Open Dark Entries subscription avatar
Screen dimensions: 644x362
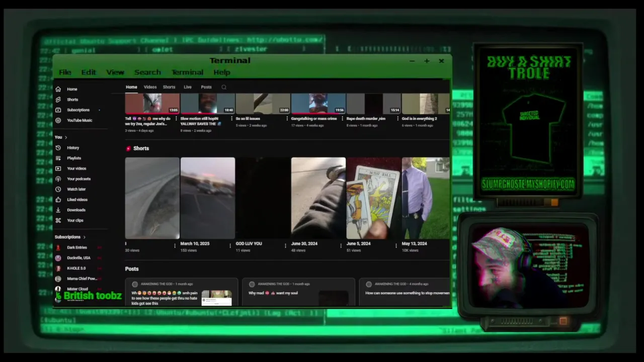[x=58, y=247]
